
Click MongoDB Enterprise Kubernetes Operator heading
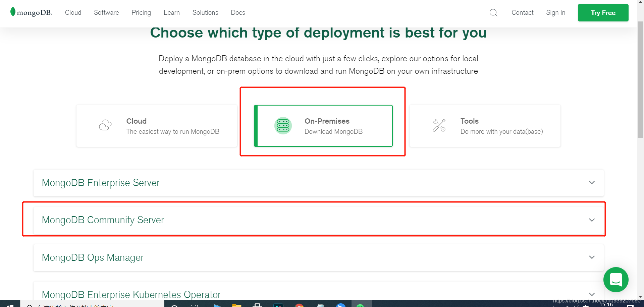[x=131, y=294]
